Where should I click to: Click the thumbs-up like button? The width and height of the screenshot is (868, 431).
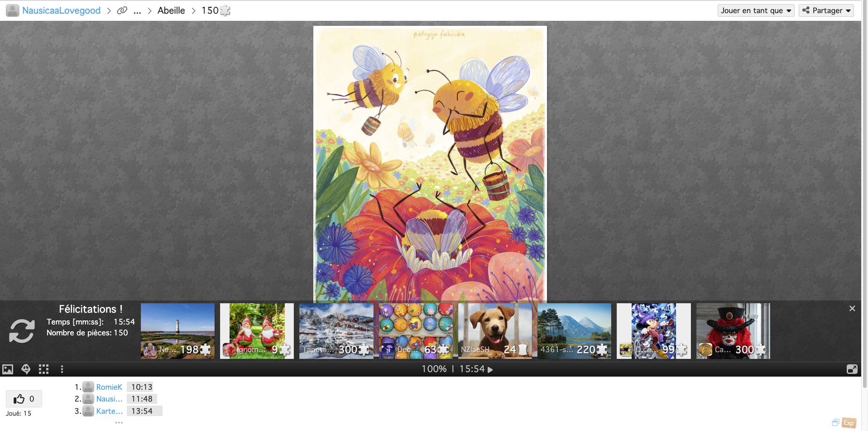pos(24,399)
